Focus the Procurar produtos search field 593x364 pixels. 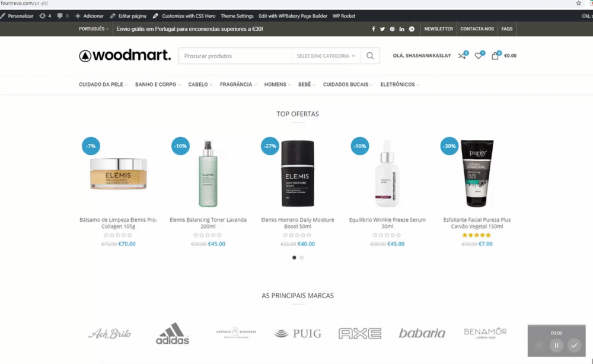click(235, 56)
